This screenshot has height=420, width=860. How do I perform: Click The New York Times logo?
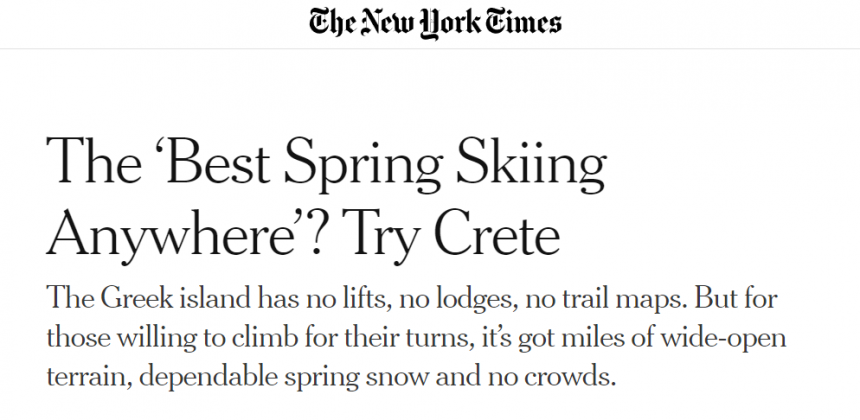[x=435, y=23]
